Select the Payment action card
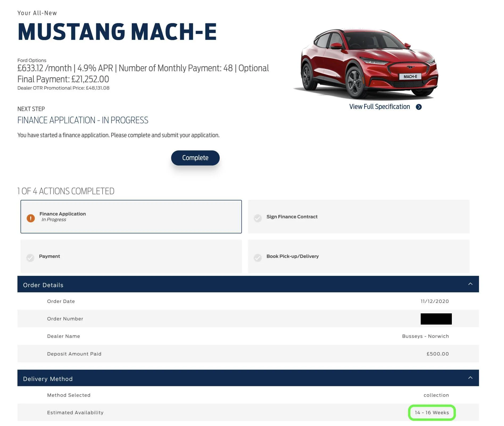 [131, 256]
